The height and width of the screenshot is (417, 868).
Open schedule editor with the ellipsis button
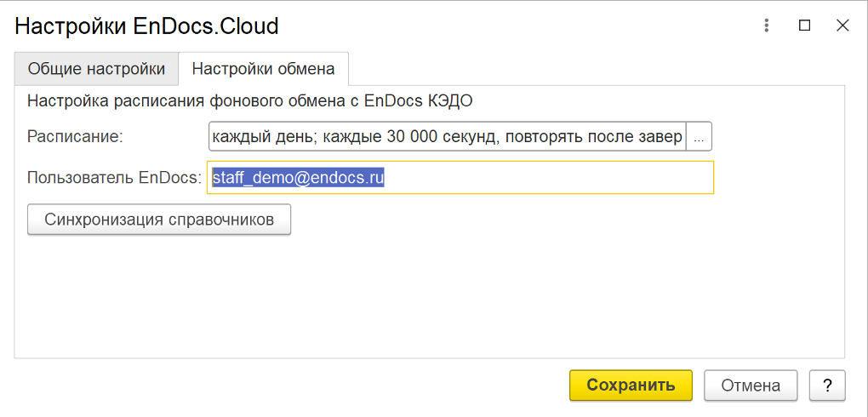[700, 136]
